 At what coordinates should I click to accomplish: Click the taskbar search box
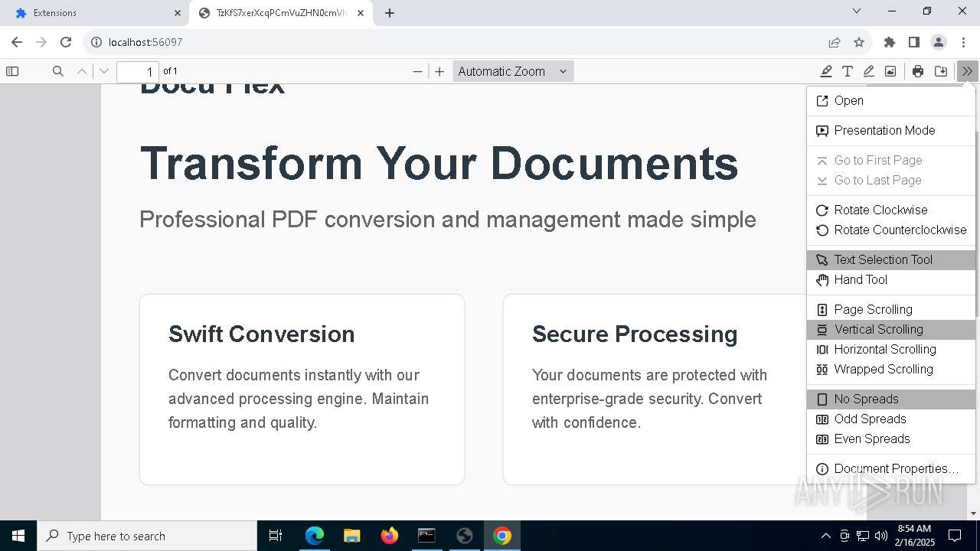coord(147,536)
